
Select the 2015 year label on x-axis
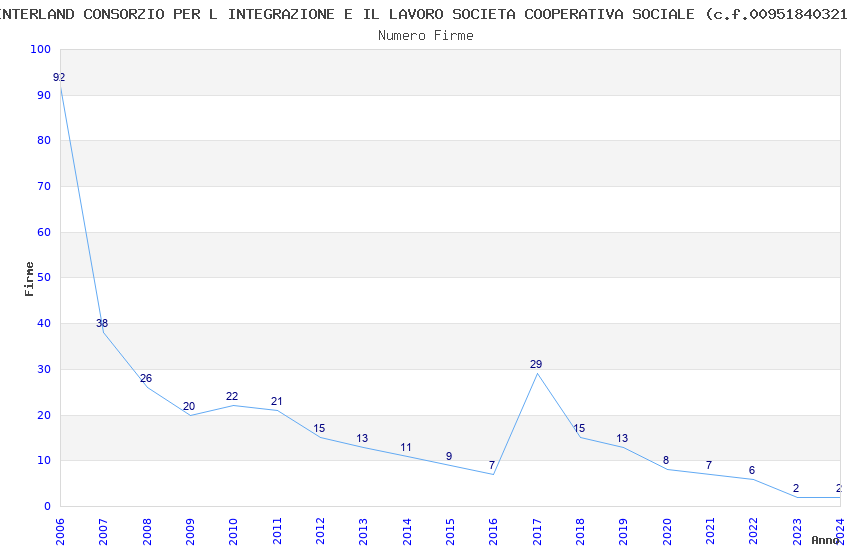coord(450,532)
